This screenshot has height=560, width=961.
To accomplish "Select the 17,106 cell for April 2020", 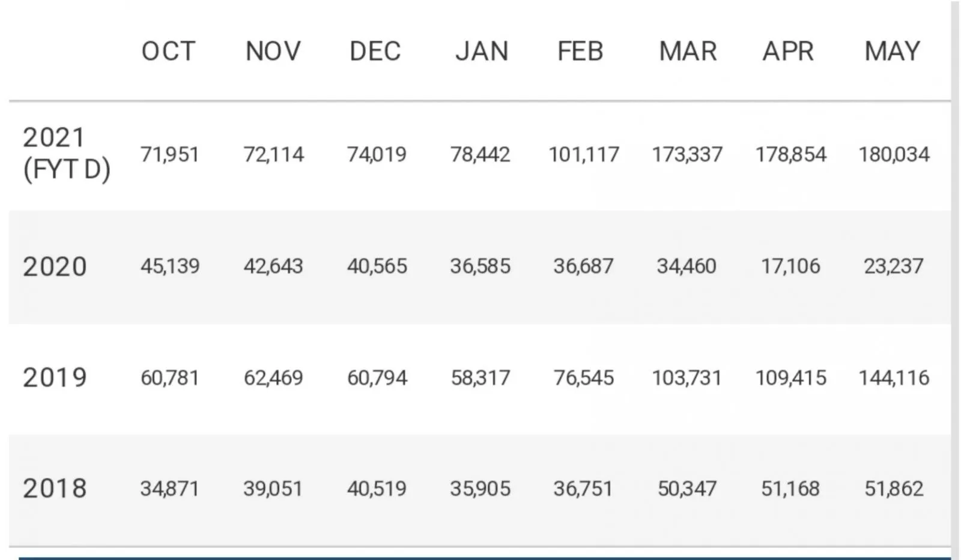I will click(x=790, y=266).
